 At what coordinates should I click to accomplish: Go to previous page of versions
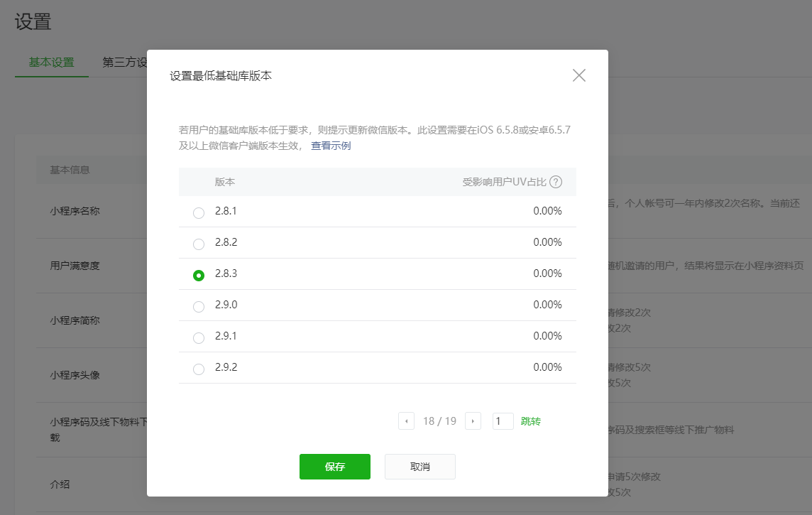click(x=406, y=421)
